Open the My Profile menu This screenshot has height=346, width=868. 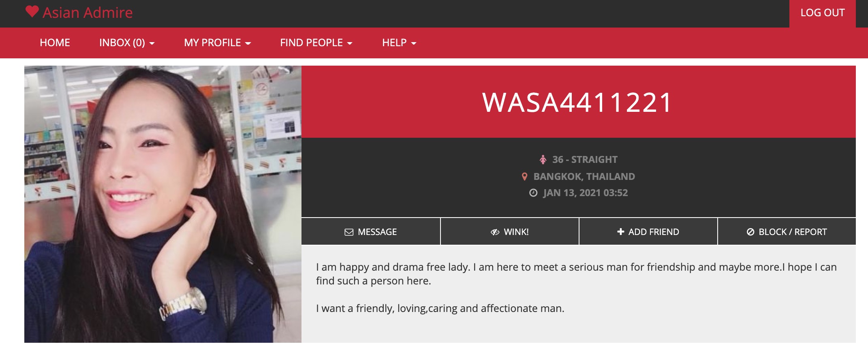(218, 43)
